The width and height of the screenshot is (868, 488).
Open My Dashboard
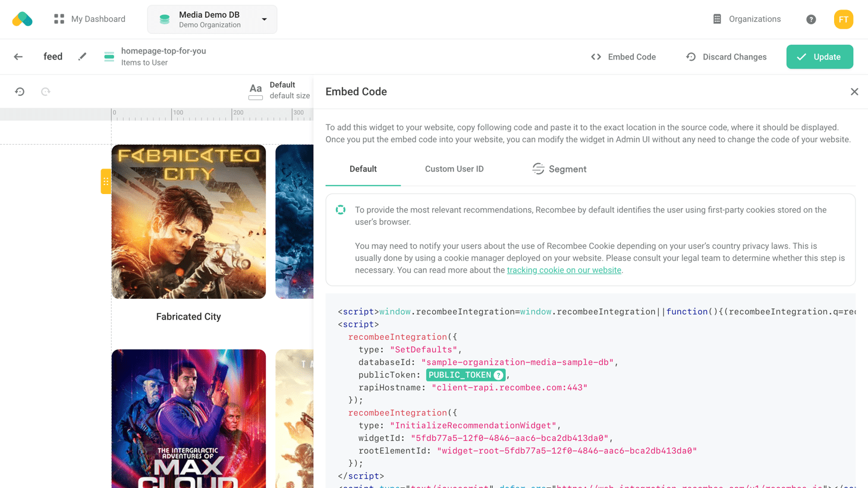point(90,19)
